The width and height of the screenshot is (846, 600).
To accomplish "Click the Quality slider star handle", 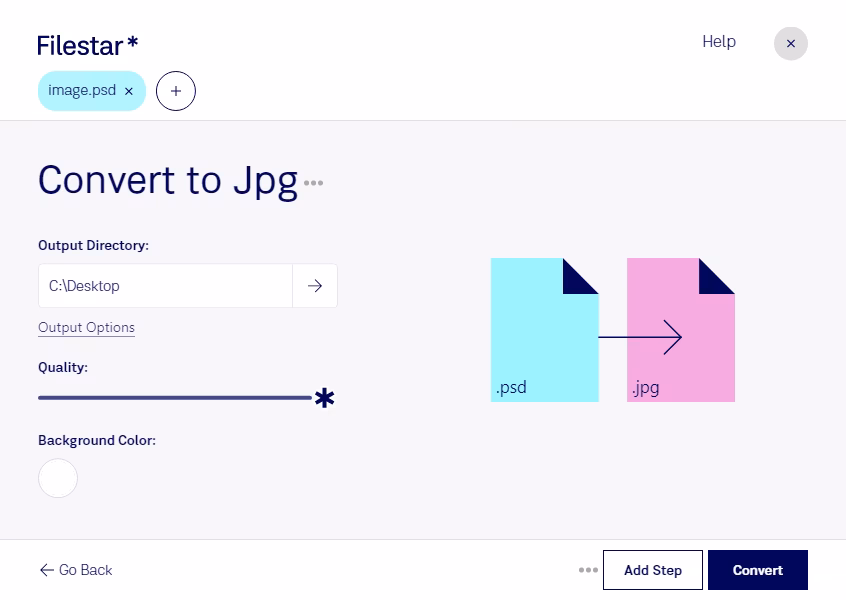I will point(324,398).
